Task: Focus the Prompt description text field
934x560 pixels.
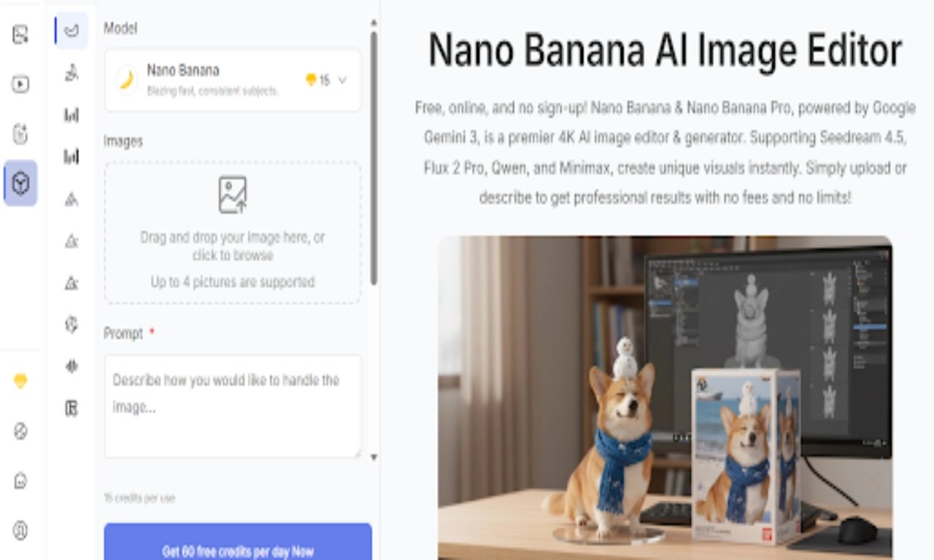Action: (233, 406)
